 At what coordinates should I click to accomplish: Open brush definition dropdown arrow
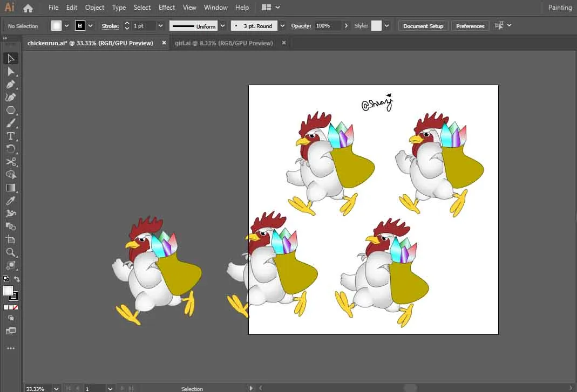(x=283, y=26)
